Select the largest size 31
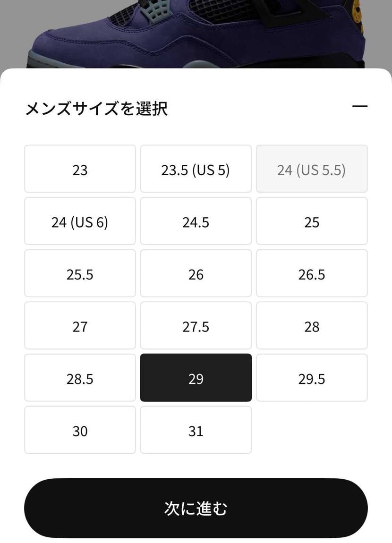 [x=196, y=430]
